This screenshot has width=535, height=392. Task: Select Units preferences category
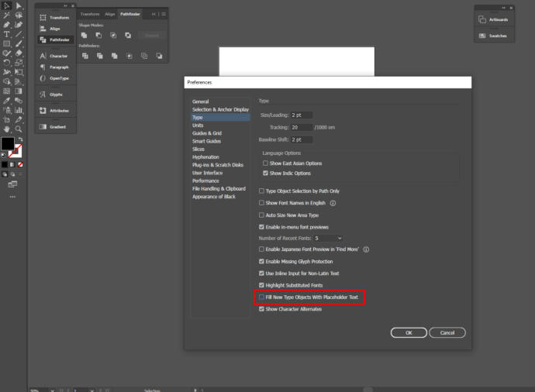198,126
